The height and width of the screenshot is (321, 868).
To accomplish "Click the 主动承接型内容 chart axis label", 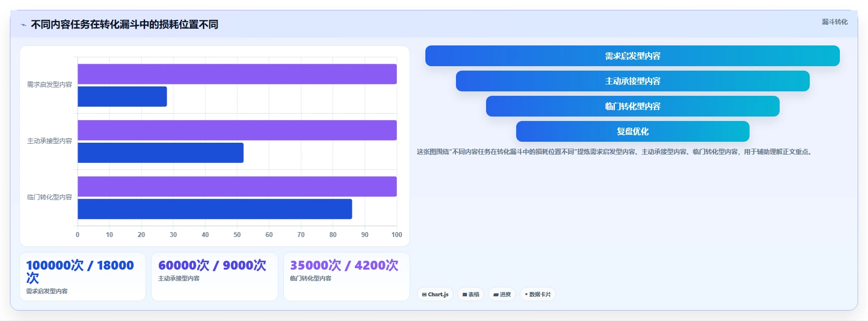I will pyautogui.click(x=49, y=141).
